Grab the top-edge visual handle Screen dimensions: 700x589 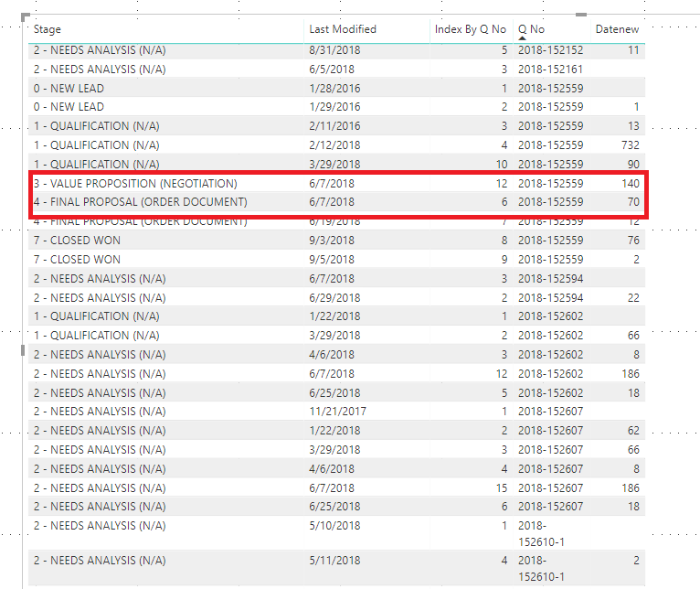[581, 15]
